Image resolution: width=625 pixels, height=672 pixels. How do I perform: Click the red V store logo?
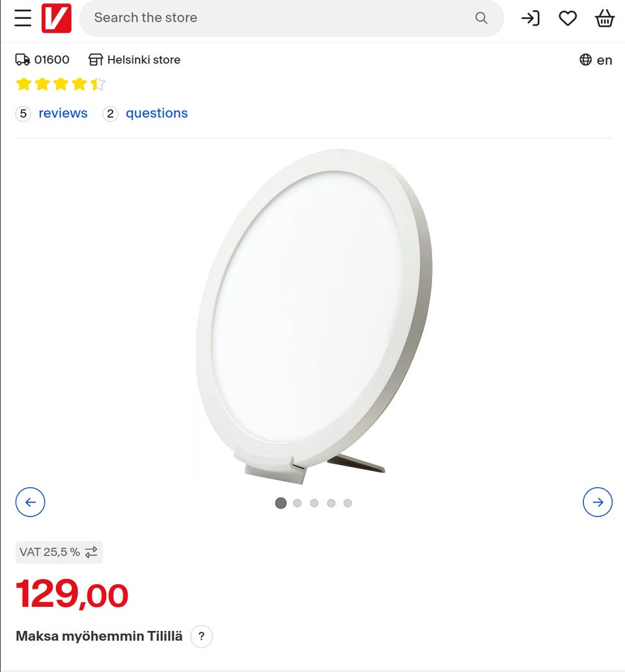click(x=56, y=18)
